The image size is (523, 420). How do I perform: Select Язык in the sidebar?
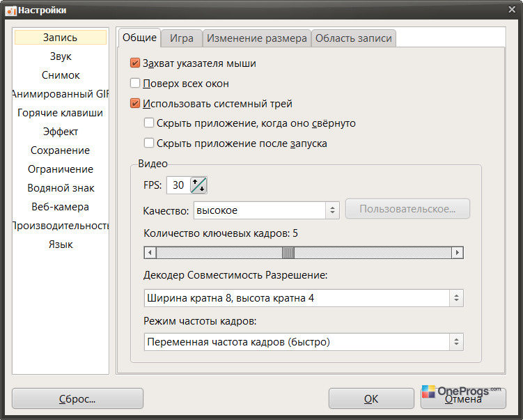[61, 244]
